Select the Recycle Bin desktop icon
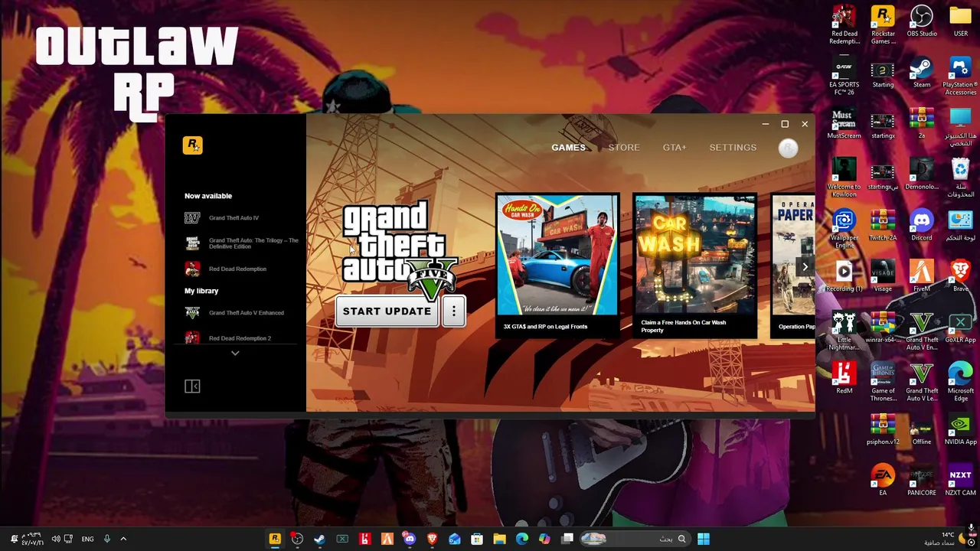The image size is (980, 551). (x=960, y=178)
